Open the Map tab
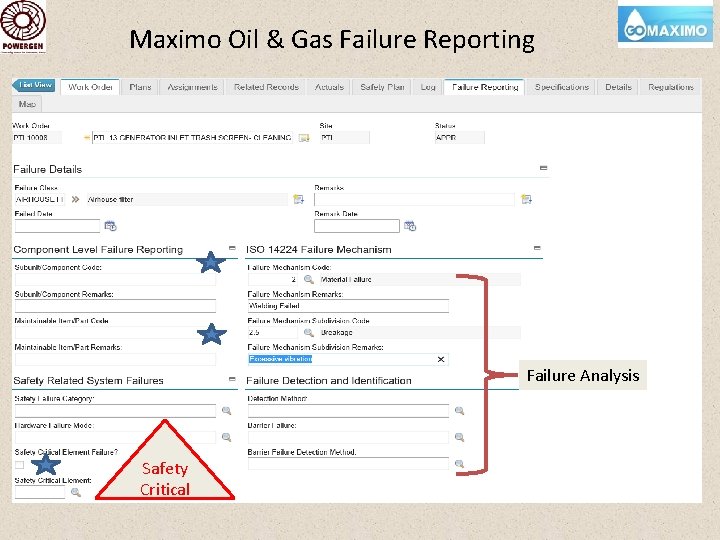The height and width of the screenshot is (540, 720). click(27, 104)
